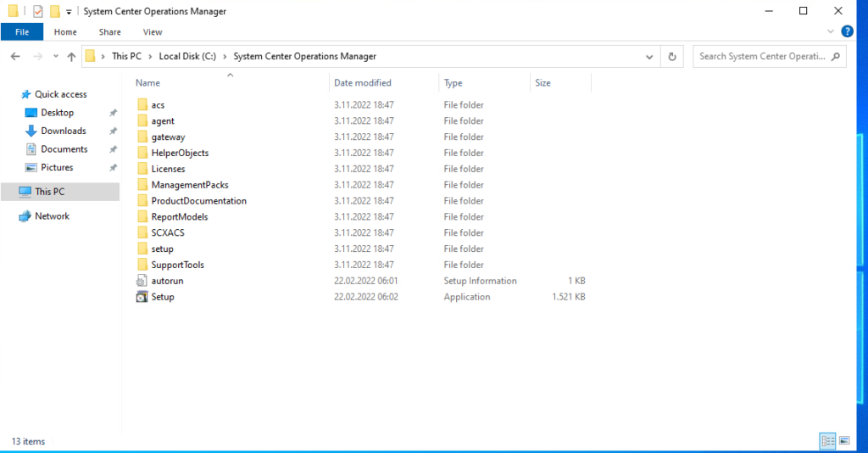Select Quick access in navigation pane
Screen dimensions: 868x453
[61, 94]
